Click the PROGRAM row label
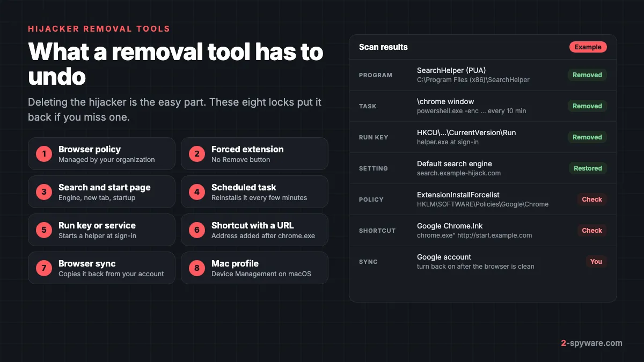The width and height of the screenshot is (644, 362). pyautogui.click(x=376, y=75)
